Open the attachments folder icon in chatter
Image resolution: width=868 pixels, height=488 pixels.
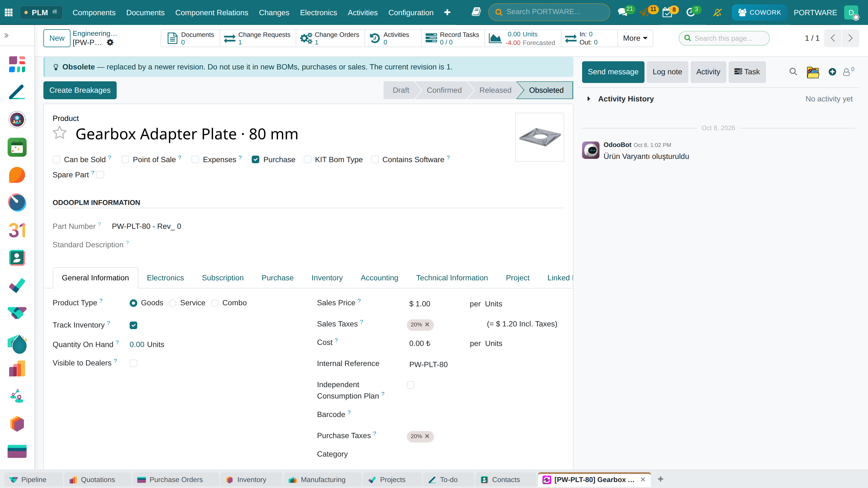pyautogui.click(x=813, y=72)
